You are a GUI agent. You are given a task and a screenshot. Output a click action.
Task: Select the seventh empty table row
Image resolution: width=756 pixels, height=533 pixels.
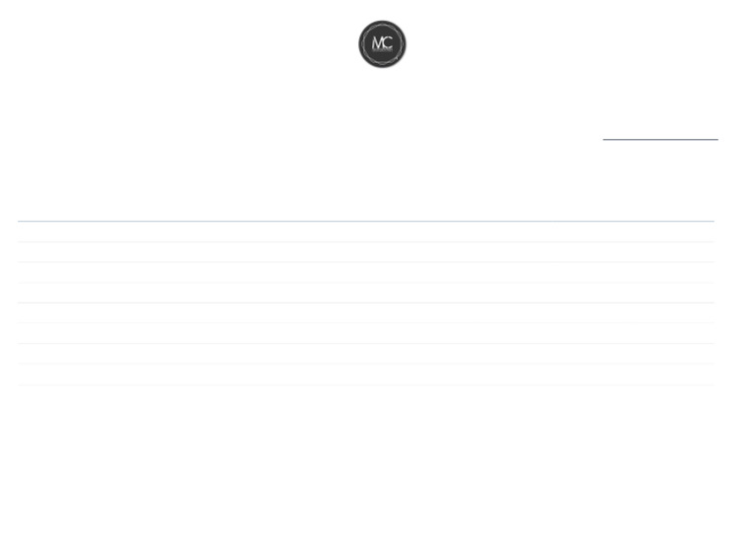(366, 353)
